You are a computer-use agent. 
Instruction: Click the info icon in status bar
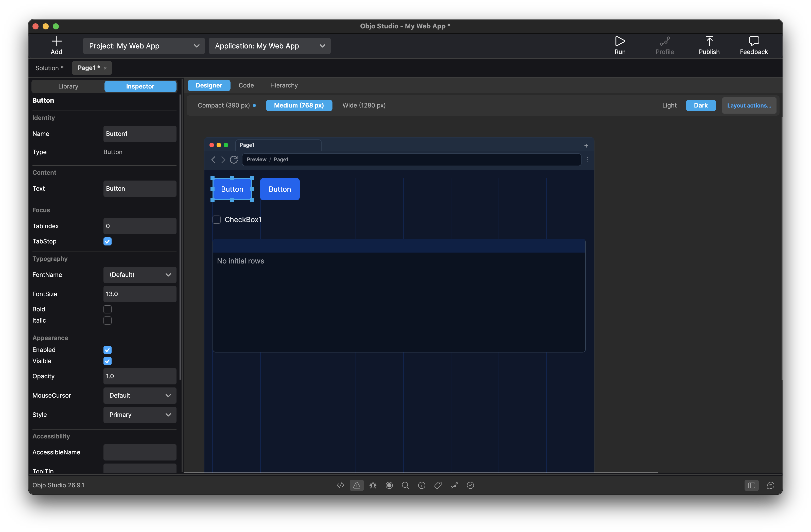pyautogui.click(x=421, y=485)
